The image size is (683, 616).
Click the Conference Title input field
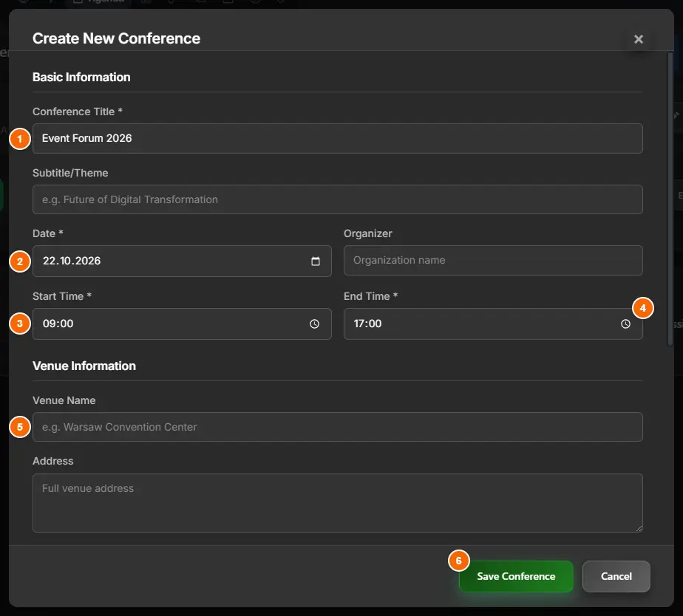click(338, 138)
